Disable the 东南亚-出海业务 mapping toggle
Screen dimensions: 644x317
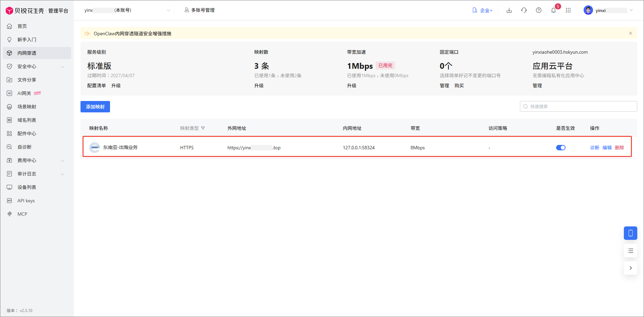pos(560,147)
